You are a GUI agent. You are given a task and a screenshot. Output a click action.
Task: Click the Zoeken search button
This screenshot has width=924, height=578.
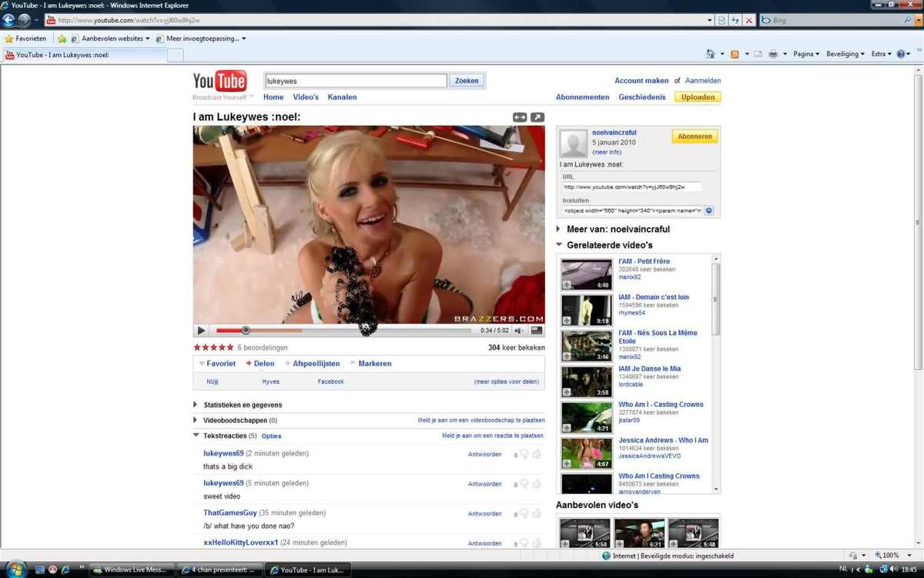(x=467, y=80)
